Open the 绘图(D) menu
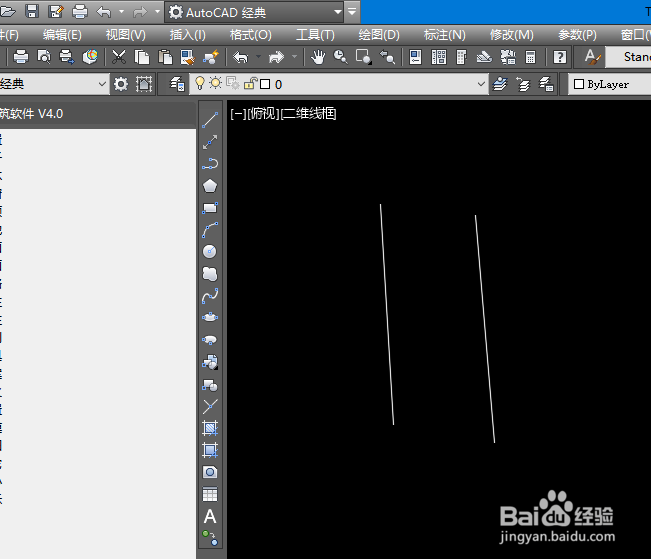This screenshot has width=651, height=559. (x=379, y=35)
